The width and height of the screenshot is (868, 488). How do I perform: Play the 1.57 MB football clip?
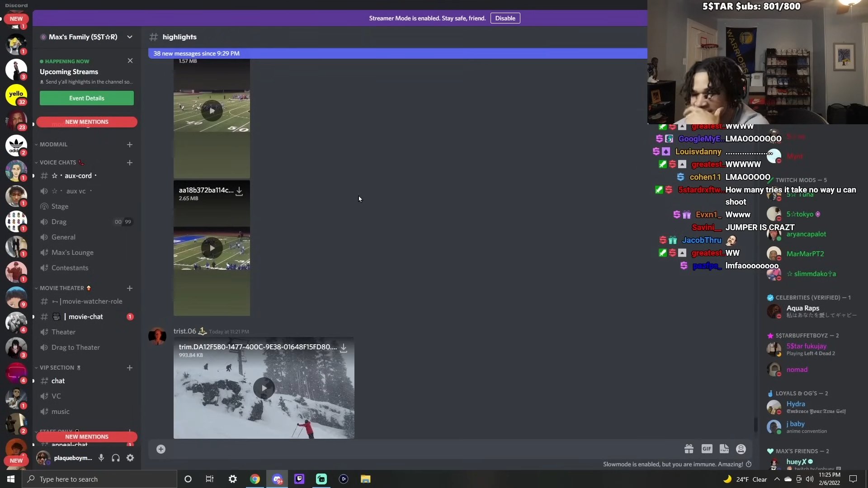click(x=212, y=111)
